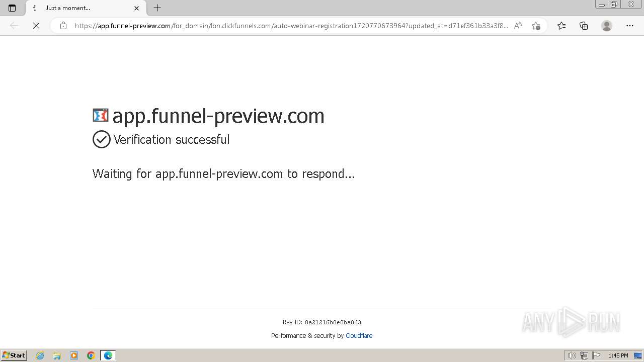Image resolution: width=644 pixels, height=362 pixels.
Task: Click 'Waiting for app.funnel-preview.com to respond' text
Action: [x=224, y=173]
